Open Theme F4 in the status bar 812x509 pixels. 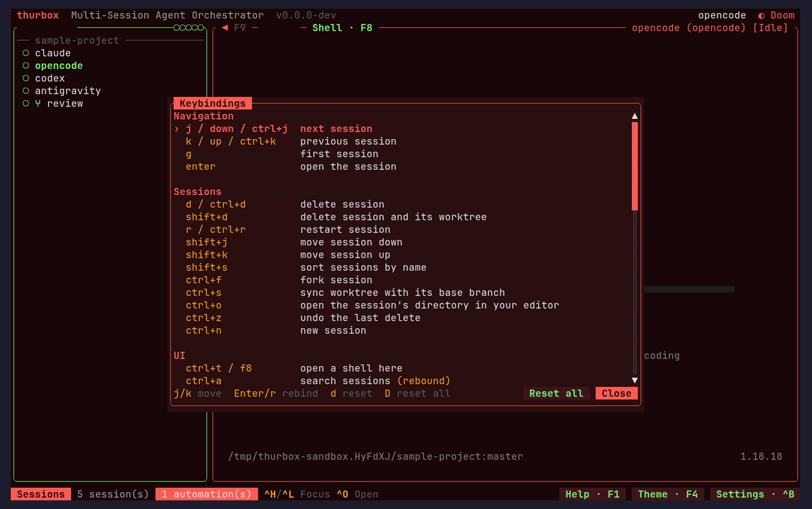coord(668,494)
